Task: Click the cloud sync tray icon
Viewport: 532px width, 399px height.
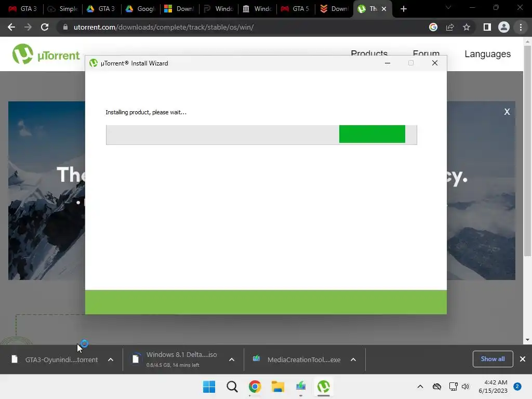Action: (x=437, y=387)
